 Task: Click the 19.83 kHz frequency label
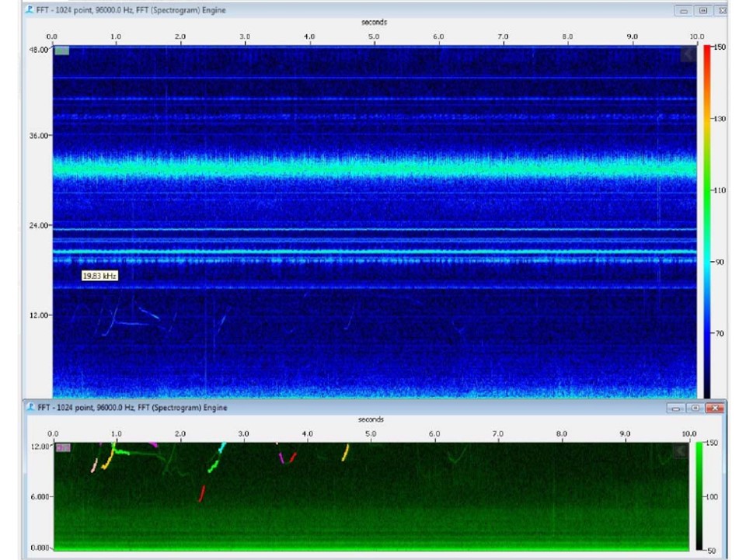coord(100,276)
